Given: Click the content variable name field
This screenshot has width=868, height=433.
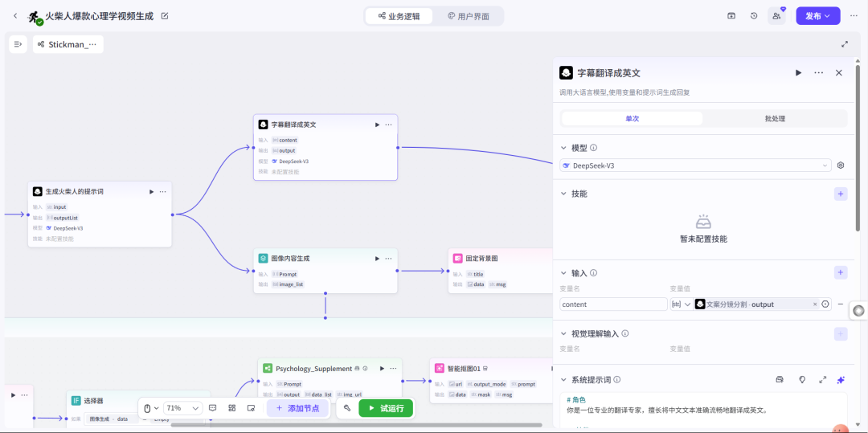Looking at the screenshot, I should tap(613, 304).
